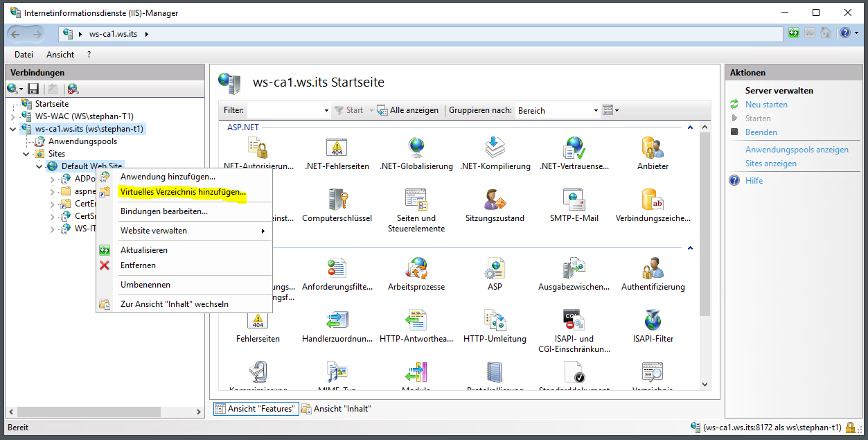
Task: Open the Sitzungszustand feature icon
Action: (x=495, y=200)
